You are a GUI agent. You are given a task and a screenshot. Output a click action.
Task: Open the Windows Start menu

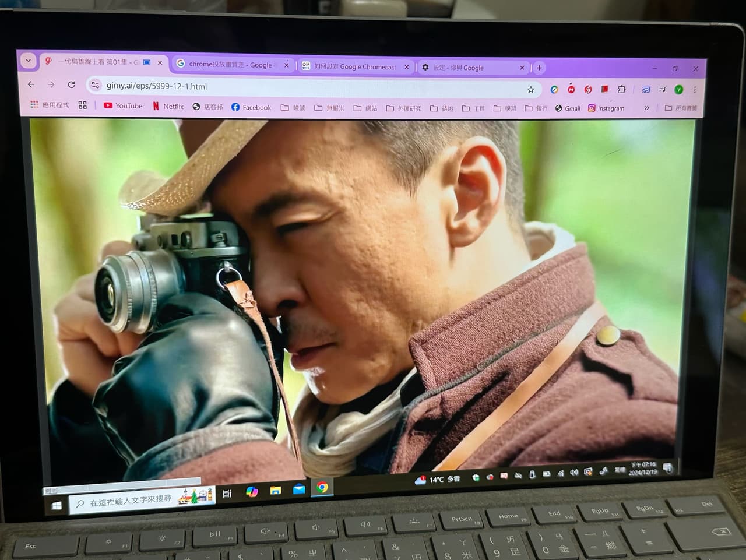57,505
